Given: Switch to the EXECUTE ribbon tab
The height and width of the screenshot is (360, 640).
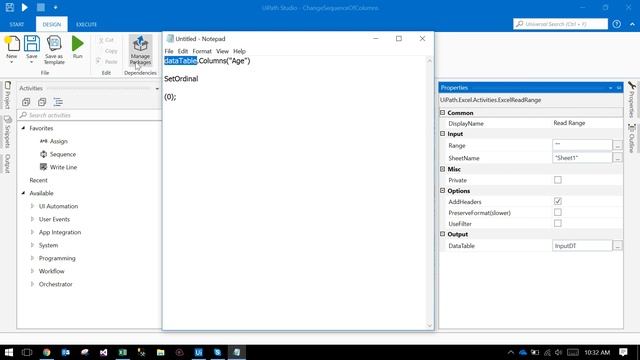Looking at the screenshot, I should click(87, 24).
